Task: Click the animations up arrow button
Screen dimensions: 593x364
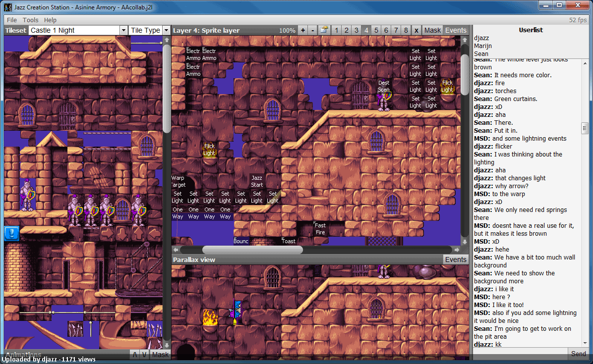Action: [135, 355]
